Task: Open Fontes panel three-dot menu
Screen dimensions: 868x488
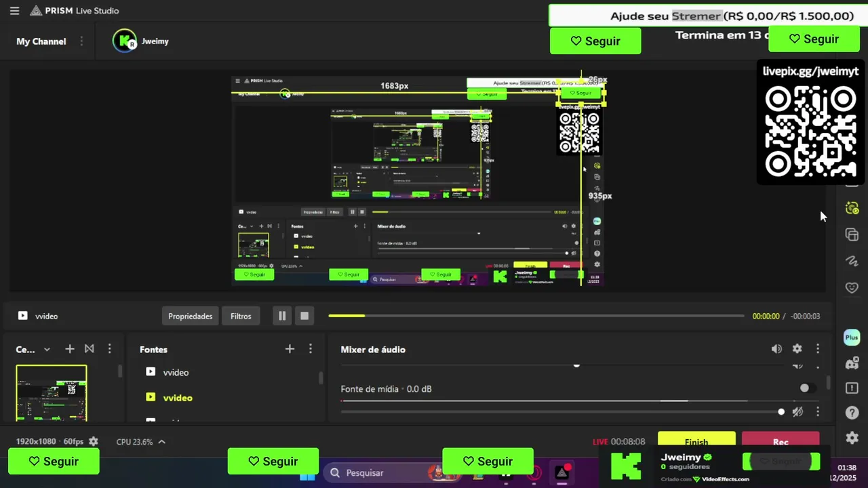Action: [x=311, y=349]
